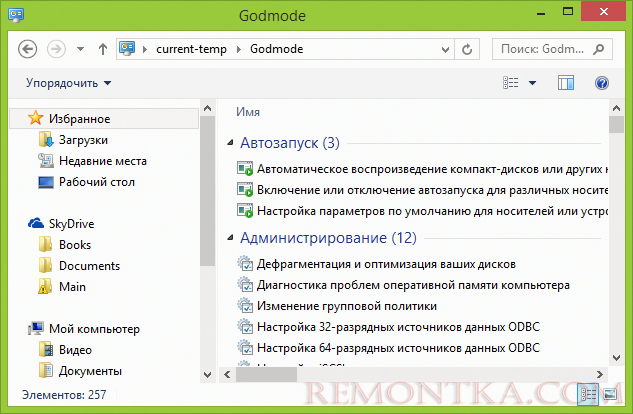Click the Forward navigation arrow
Image resolution: width=633 pixels, height=414 pixels.
[56, 49]
